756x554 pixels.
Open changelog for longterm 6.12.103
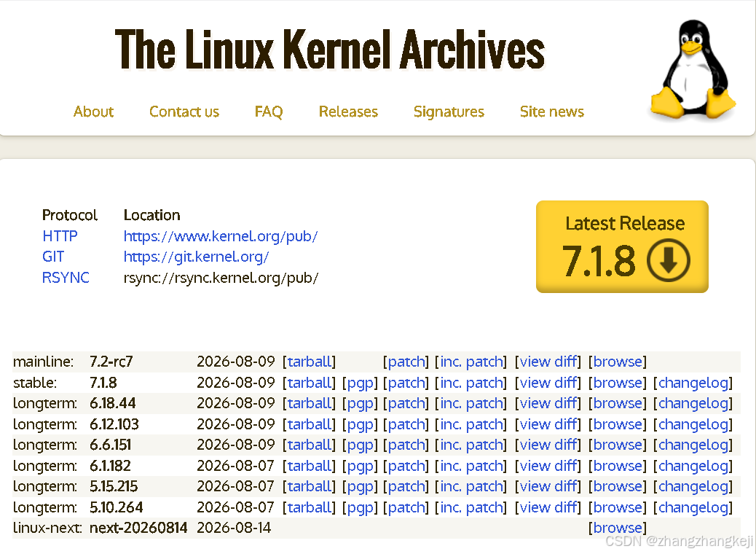[693, 424]
